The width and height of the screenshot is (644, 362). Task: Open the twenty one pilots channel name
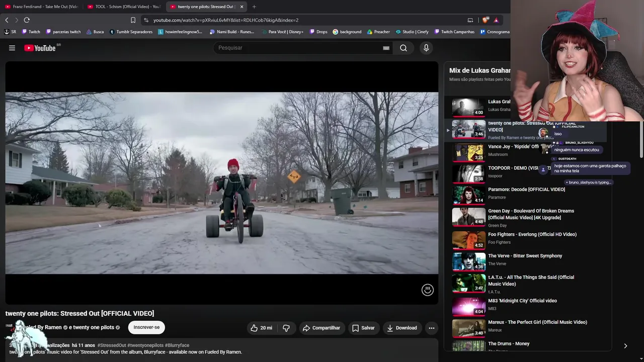pos(94,327)
